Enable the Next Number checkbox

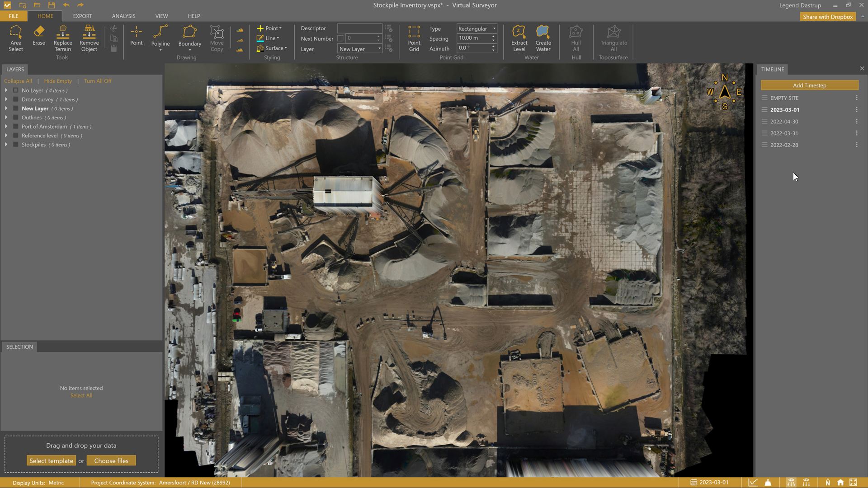pyautogui.click(x=340, y=38)
